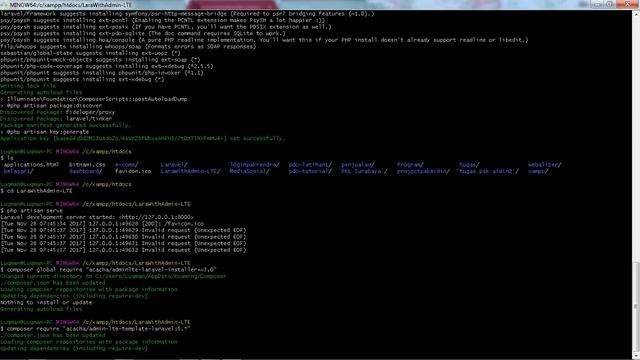The image size is (640, 360).
Task: Click the MINGW64 window icon in title bar
Action: (4, 4)
